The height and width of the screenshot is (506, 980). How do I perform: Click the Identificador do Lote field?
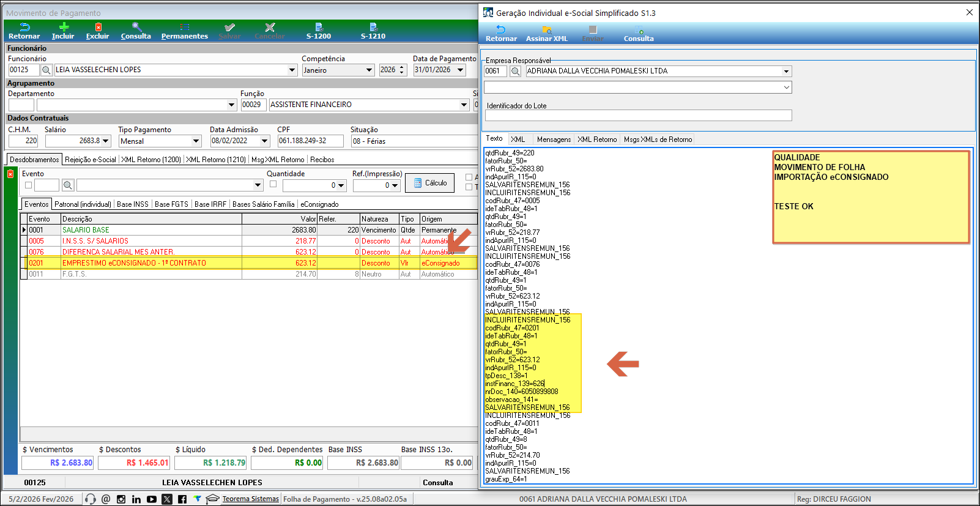click(x=638, y=116)
